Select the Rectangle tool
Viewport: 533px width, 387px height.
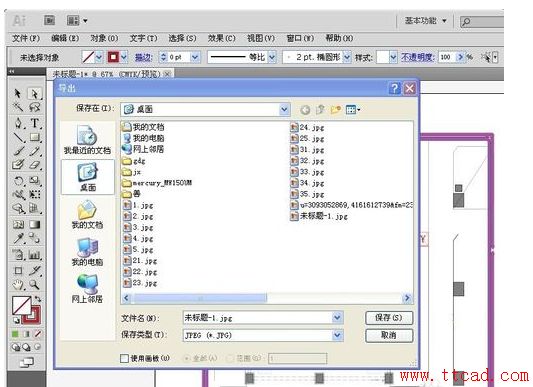point(35,137)
